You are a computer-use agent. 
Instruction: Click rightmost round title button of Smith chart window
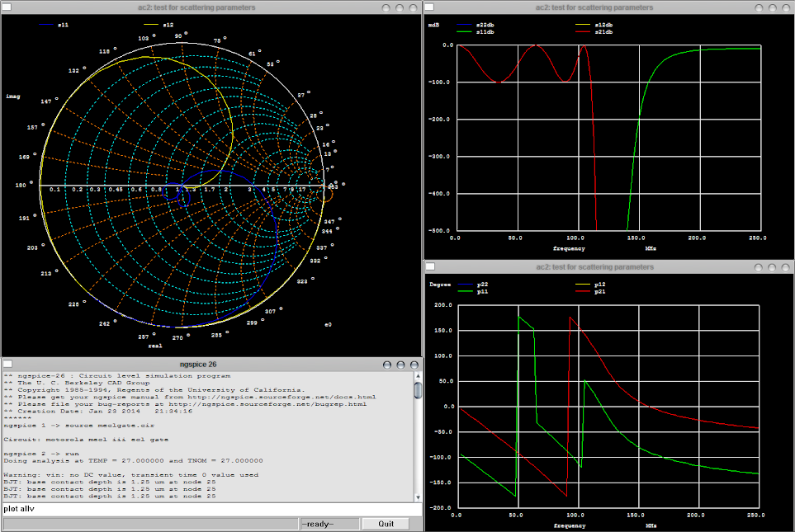(x=414, y=8)
